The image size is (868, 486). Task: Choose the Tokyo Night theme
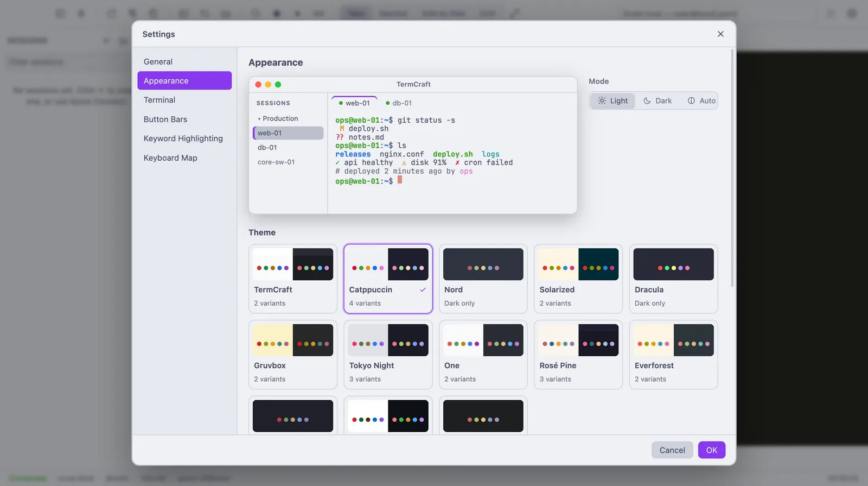(x=388, y=355)
